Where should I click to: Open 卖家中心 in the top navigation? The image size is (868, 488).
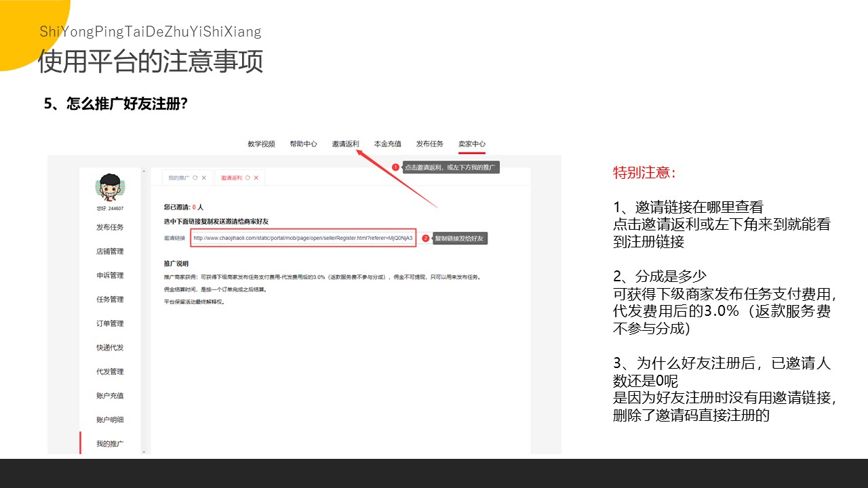(x=471, y=144)
